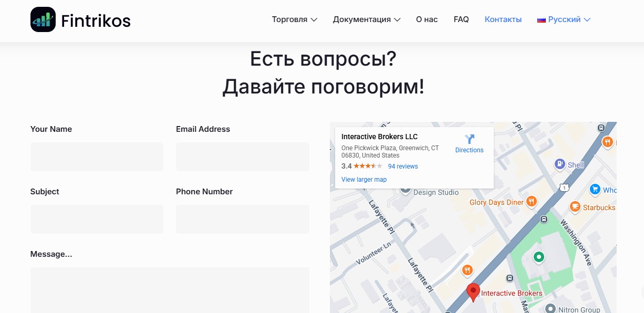This screenshot has height=313, width=644.
Task: Click the Subject input field
Action: click(97, 219)
